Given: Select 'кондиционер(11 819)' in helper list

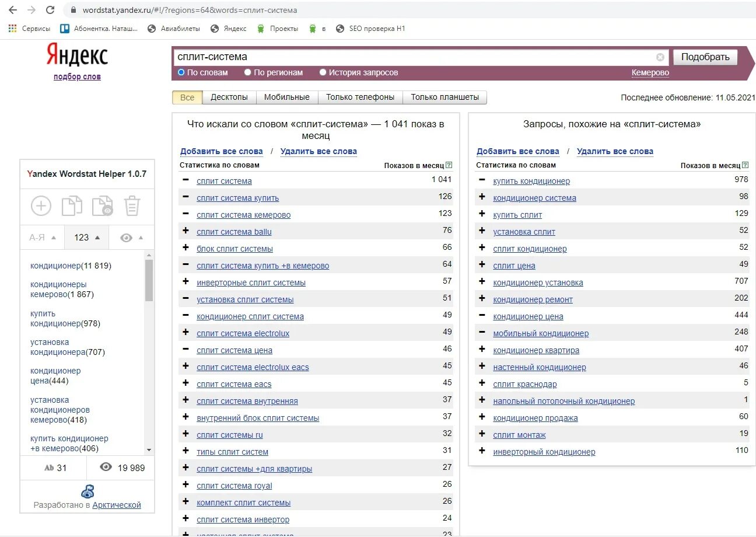Looking at the screenshot, I should click(71, 266).
